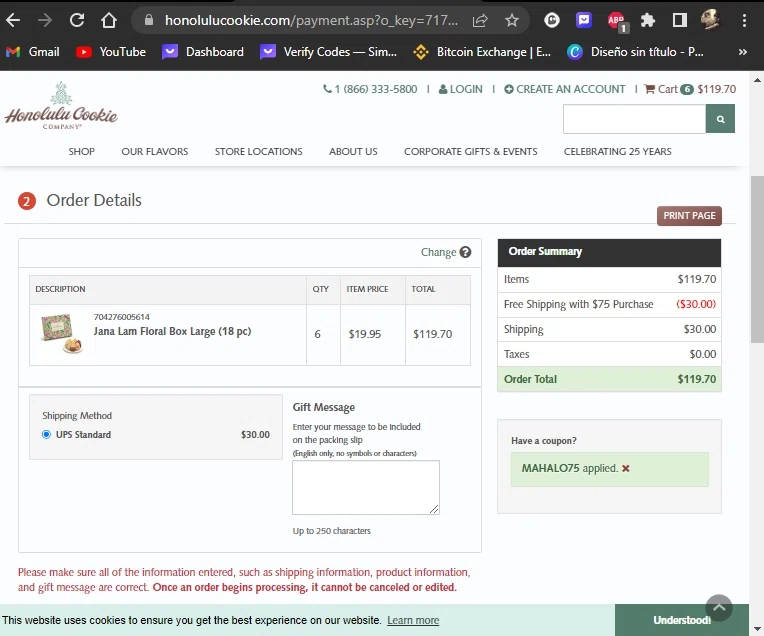
Task: Open the STORE LOCATIONS menu
Action: point(258,152)
